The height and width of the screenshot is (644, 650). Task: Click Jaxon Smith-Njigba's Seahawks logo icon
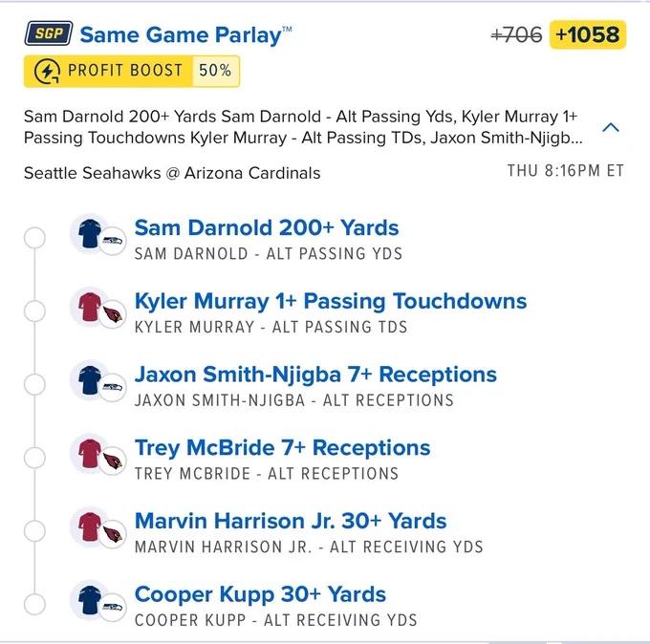click(x=113, y=388)
